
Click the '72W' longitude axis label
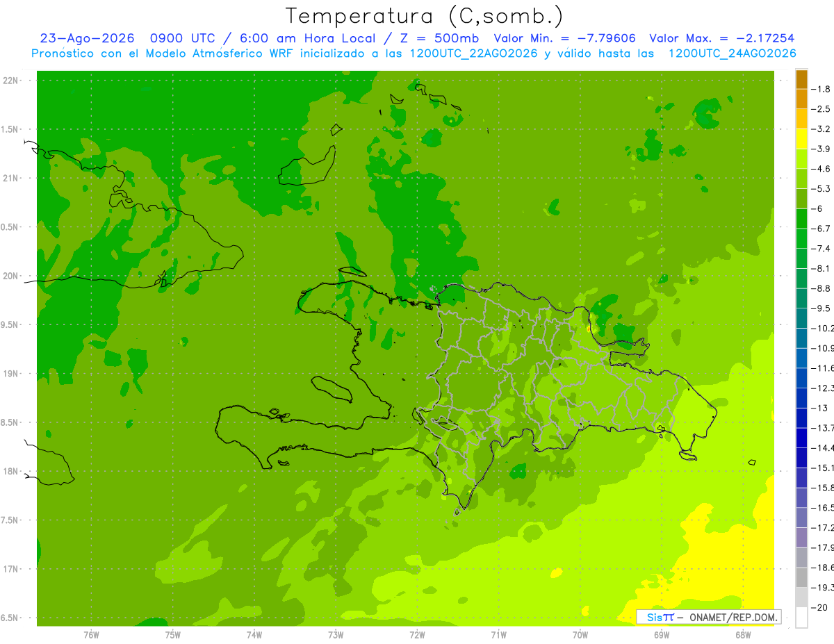pos(417,634)
